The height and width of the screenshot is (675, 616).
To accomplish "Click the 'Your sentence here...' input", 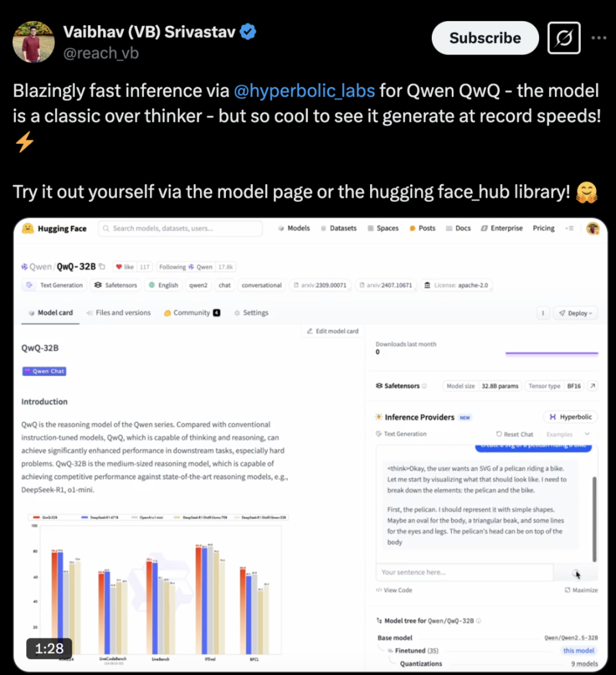I will pos(463,572).
